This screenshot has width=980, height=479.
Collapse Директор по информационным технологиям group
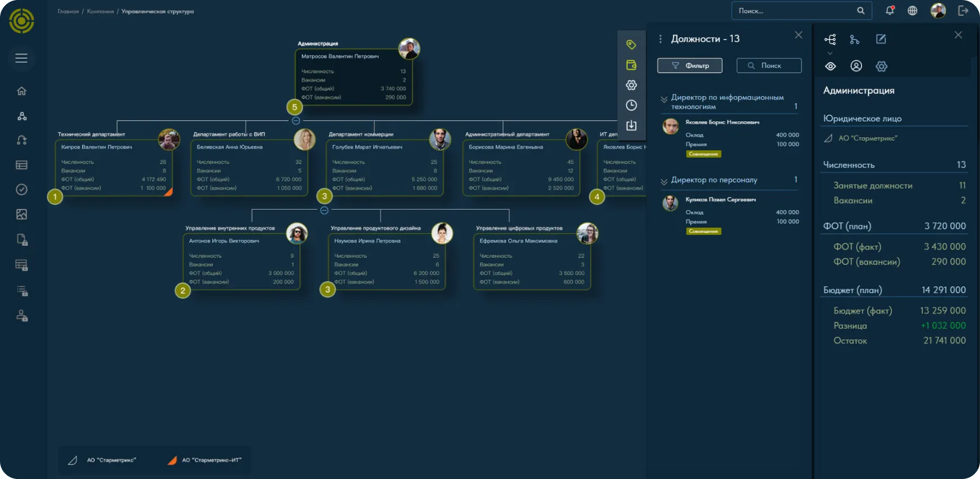[x=664, y=100]
